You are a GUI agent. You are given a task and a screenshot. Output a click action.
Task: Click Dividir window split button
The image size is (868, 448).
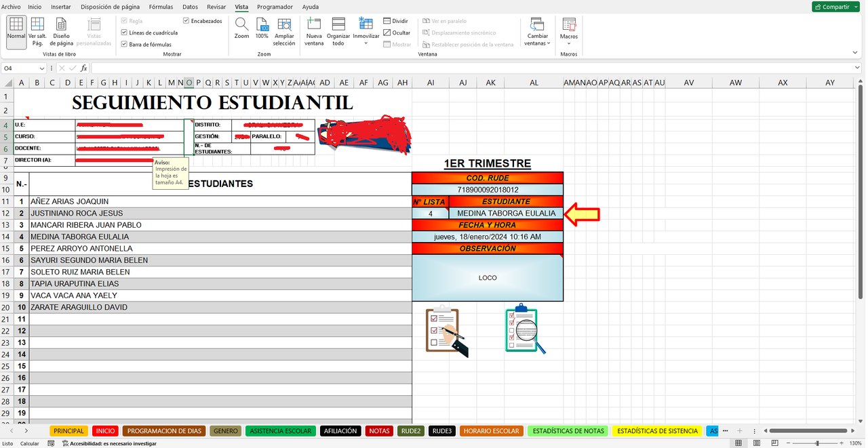(x=395, y=21)
